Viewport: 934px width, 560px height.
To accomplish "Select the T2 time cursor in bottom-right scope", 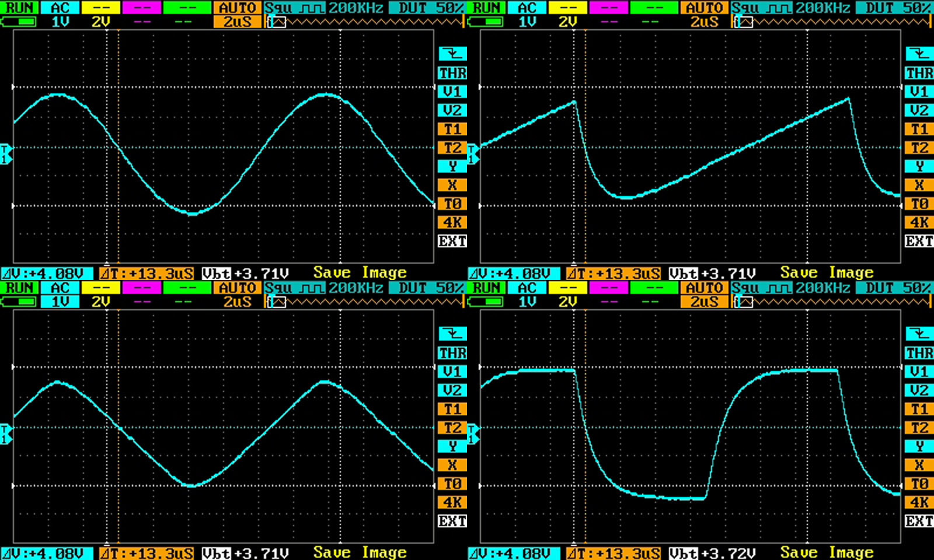I will [x=919, y=428].
